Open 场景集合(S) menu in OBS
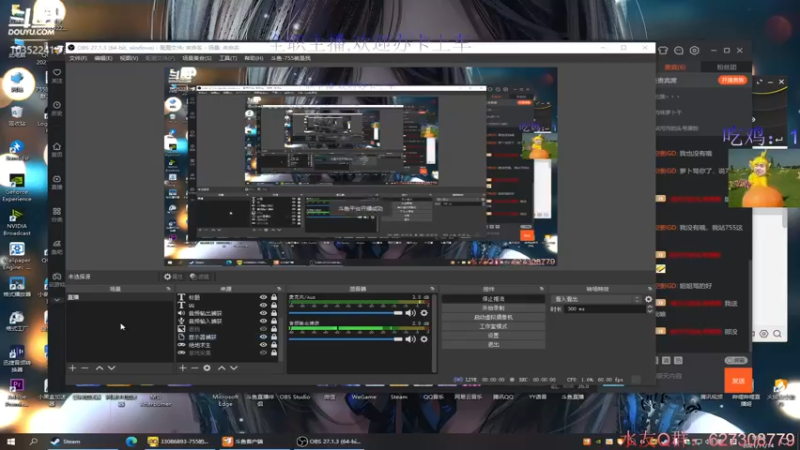 196,58
